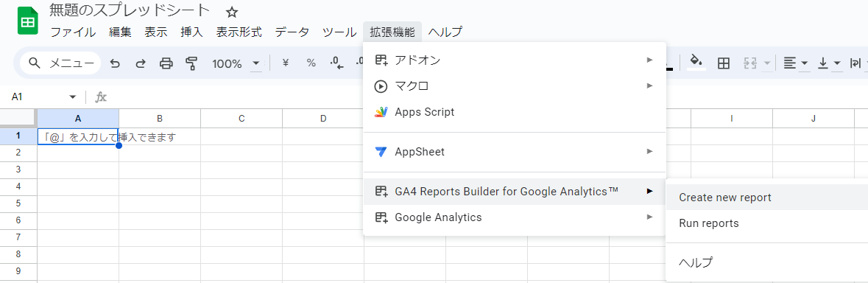This screenshot has height=283, width=868.
Task: Select row 9 header
Action: 18,272
